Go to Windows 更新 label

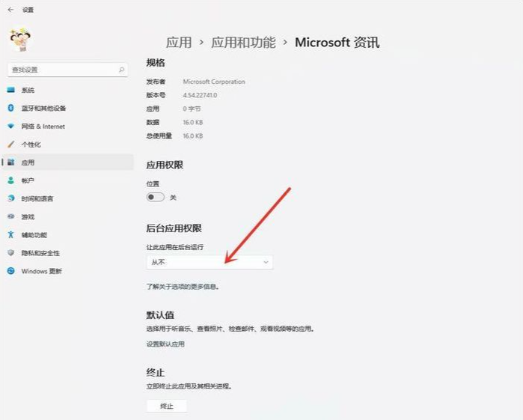click(x=42, y=271)
